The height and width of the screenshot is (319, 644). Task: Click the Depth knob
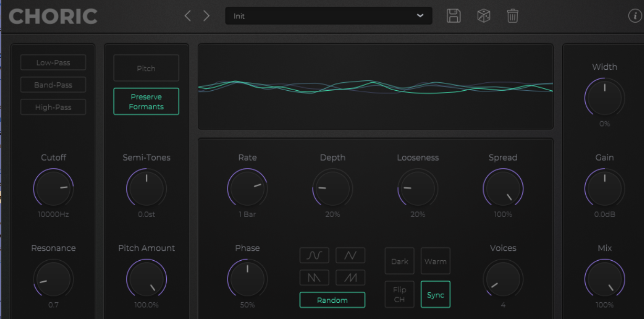coord(332,188)
